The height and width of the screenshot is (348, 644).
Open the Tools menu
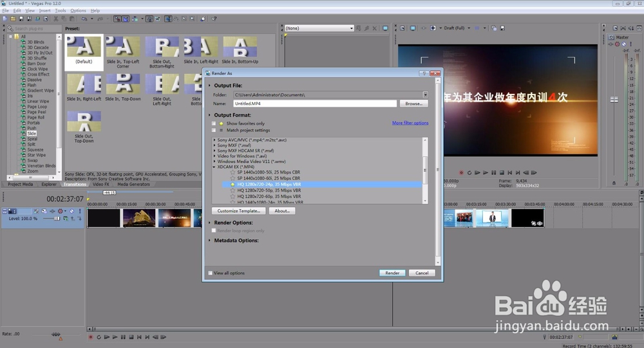(61, 11)
